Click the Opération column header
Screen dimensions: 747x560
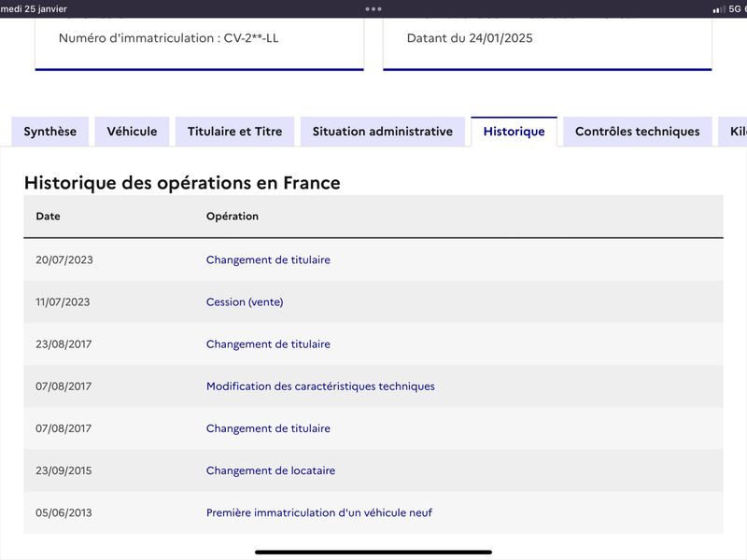pyautogui.click(x=233, y=217)
